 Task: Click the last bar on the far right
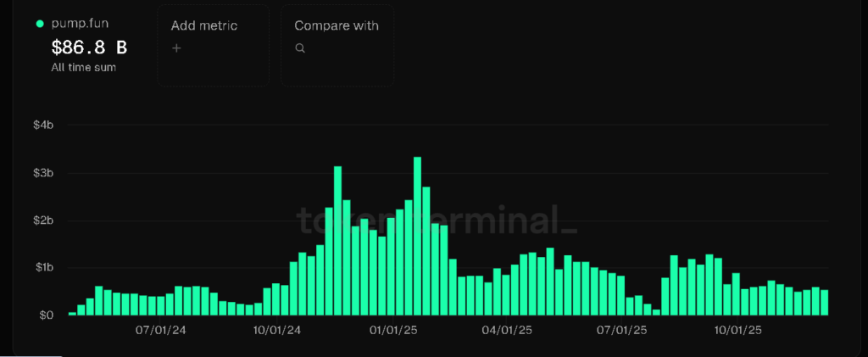(x=824, y=303)
